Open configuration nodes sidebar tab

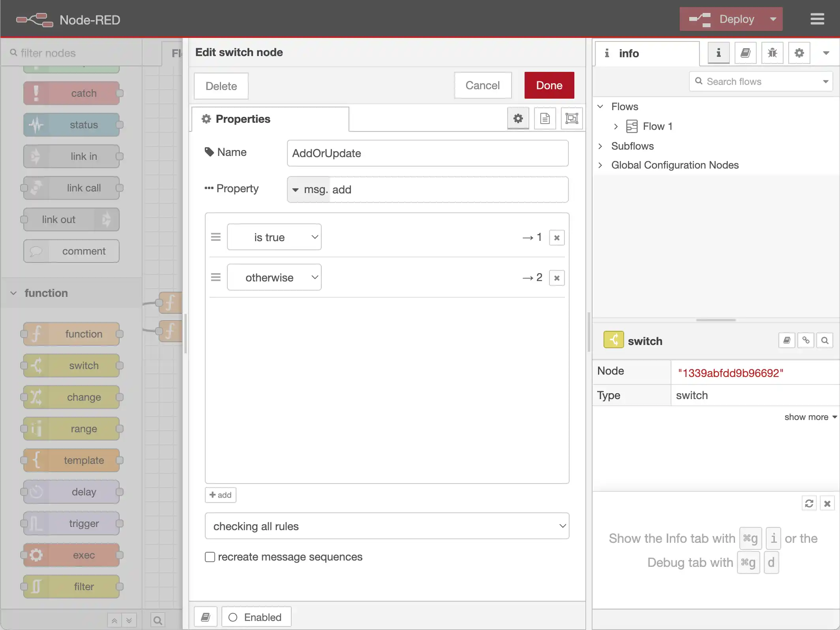point(799,53)
